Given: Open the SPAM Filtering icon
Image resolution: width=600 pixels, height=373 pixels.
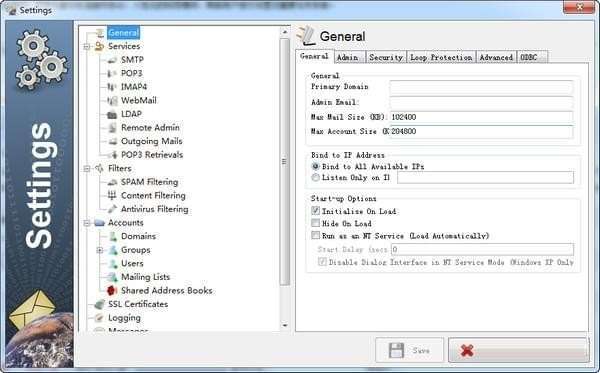Looking at the screenshot, I should 112,182.
